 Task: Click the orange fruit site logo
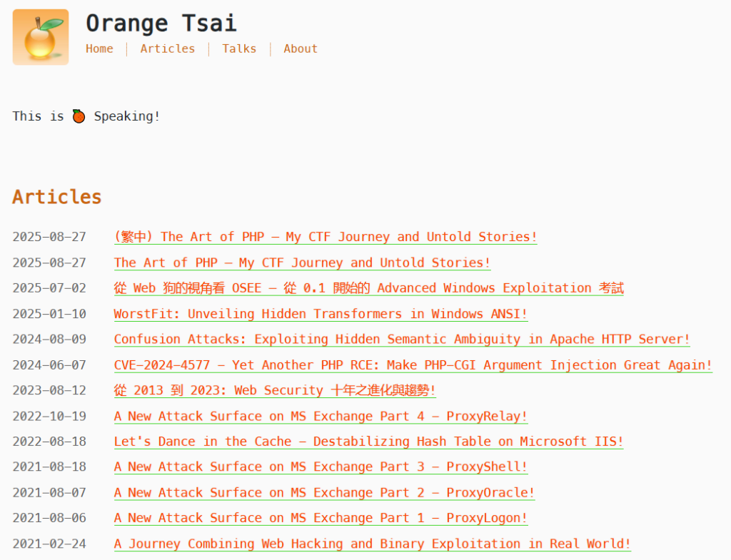point(41,37)
